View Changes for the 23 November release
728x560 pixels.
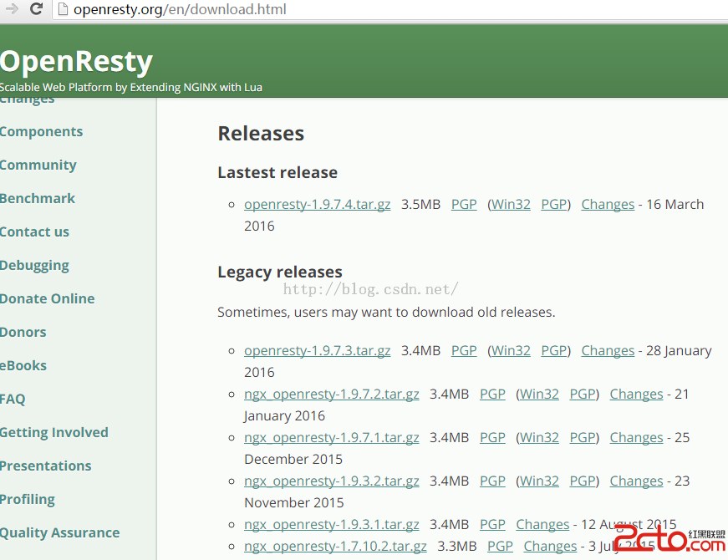click(637, 481)
